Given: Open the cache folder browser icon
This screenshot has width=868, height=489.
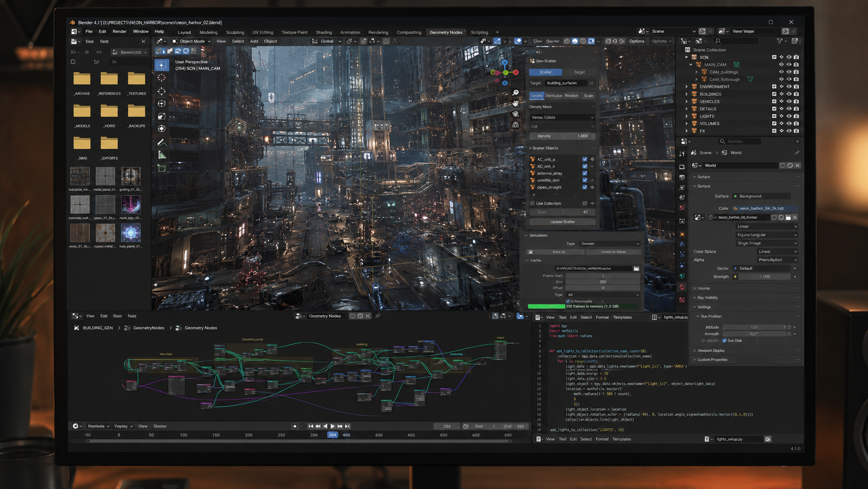Looking at the screenshot, I should pos(636,269).
